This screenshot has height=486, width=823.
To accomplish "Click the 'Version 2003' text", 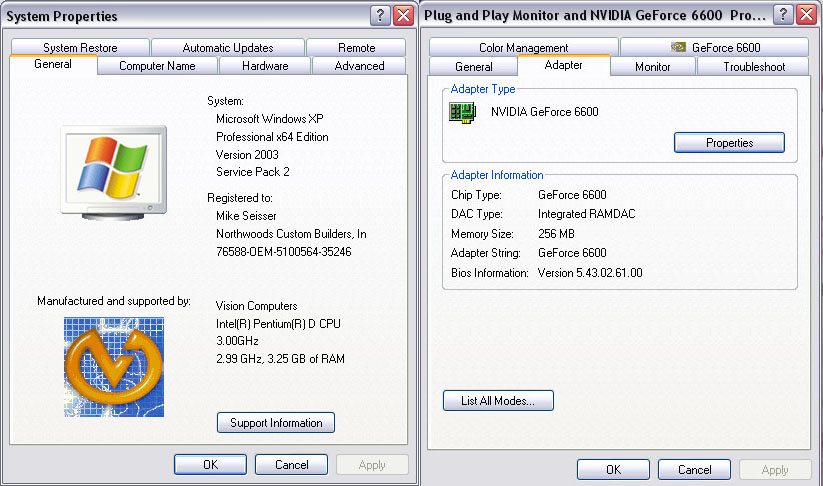I will point(247,155).
